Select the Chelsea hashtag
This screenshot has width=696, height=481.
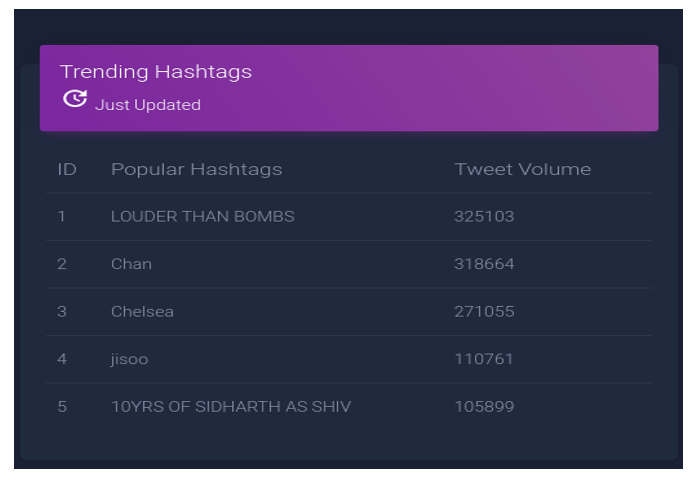(142, 311)
